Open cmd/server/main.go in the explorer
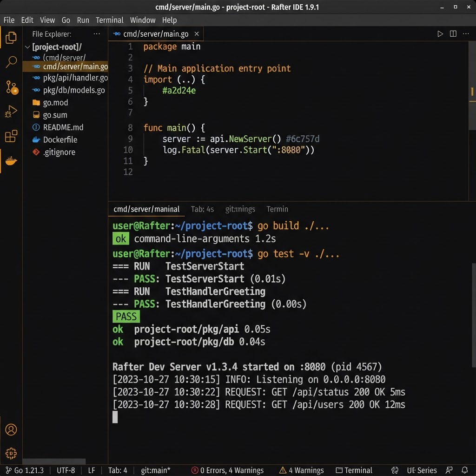Viewport: 476px width, 476px height. pos(65,66)
